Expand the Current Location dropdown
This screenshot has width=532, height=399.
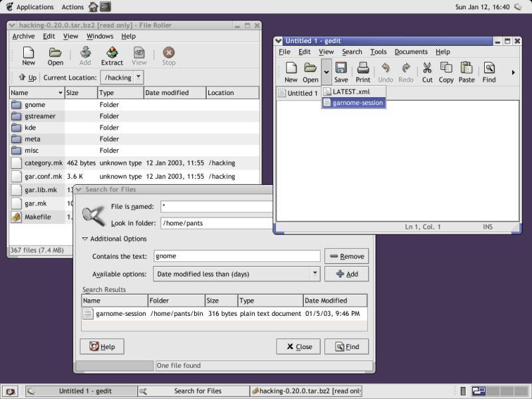tap(138, 77)
